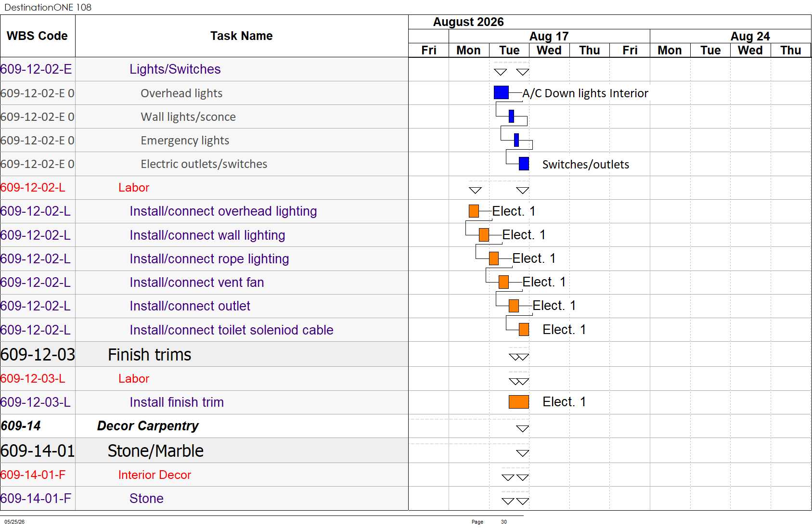Select Install/connect toilet soleniod cable task

tap(232, 330)
